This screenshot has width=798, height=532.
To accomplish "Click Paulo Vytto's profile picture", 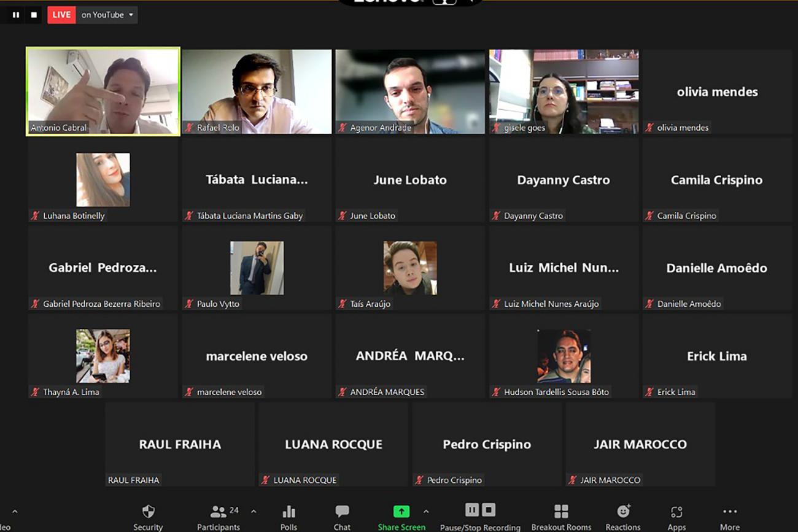I will [257, 268].
